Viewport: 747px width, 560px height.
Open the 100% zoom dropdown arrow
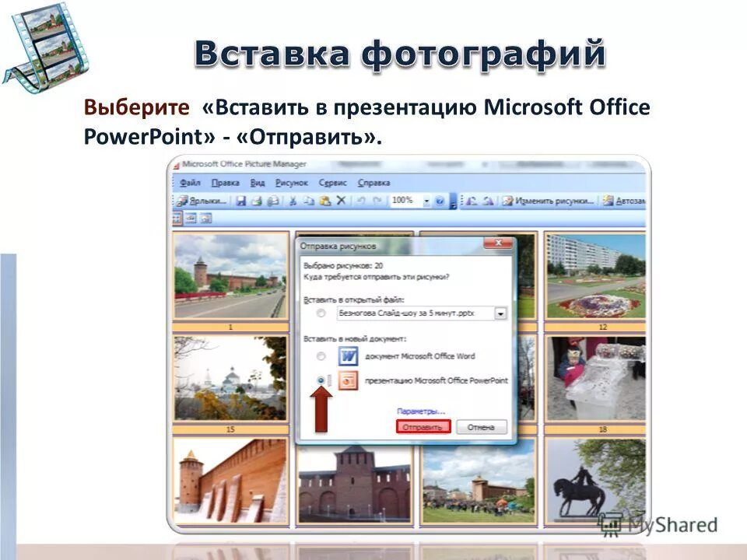[x=426, y=201]
